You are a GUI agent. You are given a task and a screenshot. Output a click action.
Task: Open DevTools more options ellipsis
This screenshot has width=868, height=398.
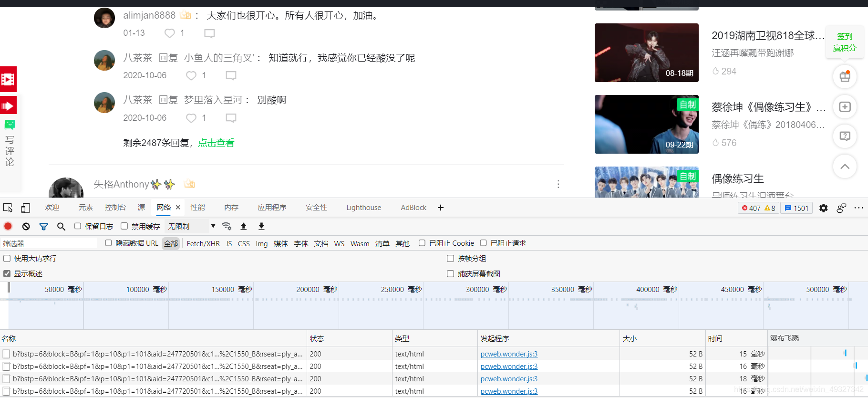(859, 208)
